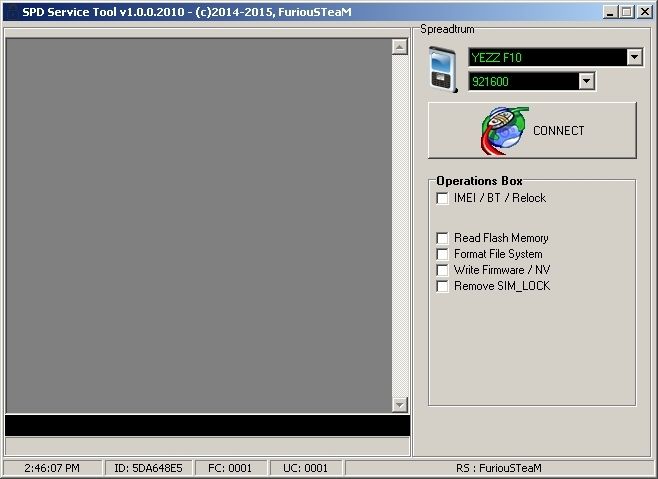The image size is (658, 479).
Task: Toggle the Format File System checkbox
Action: 443,254
